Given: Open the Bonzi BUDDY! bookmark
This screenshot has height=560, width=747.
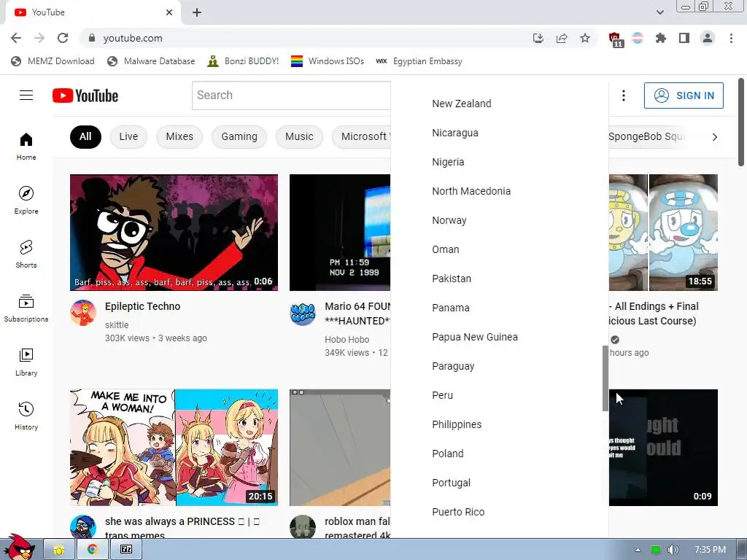Looking at the screenshot, I should pyautogui.click(x=243, y=61).
